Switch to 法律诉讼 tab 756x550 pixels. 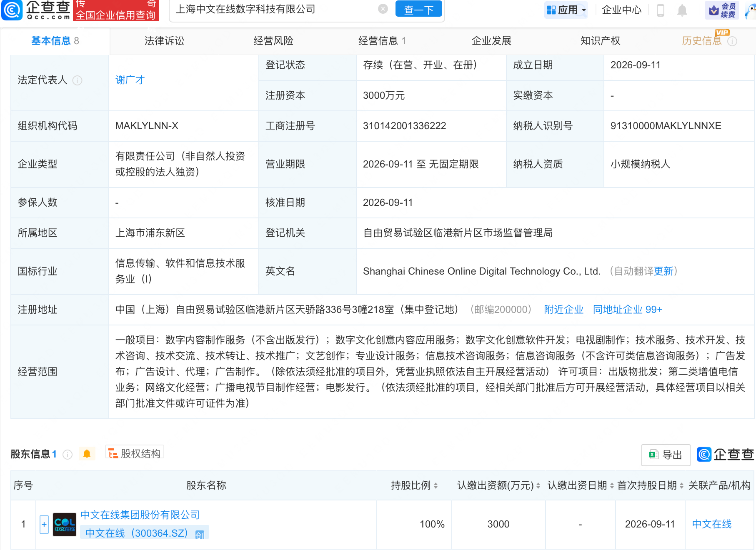click(164, 41)
